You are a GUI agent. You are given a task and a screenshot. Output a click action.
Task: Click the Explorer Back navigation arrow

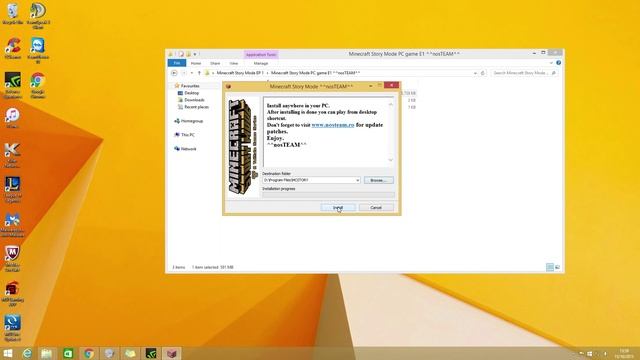point(174,73)
